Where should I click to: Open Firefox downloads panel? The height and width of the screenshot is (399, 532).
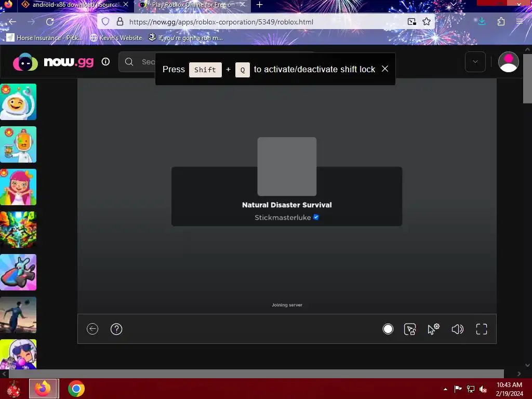482,22
